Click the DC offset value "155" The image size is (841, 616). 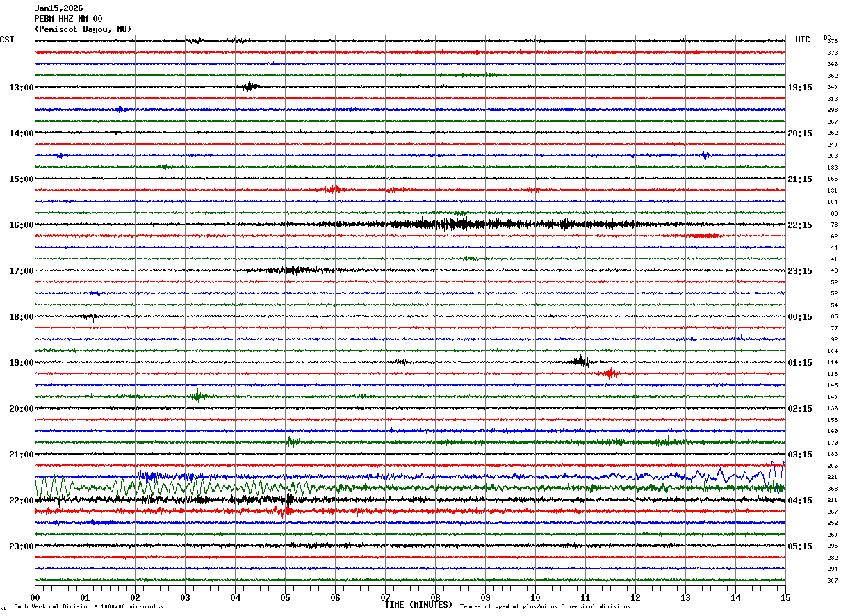pyautogui.click(x=832, y=179)
